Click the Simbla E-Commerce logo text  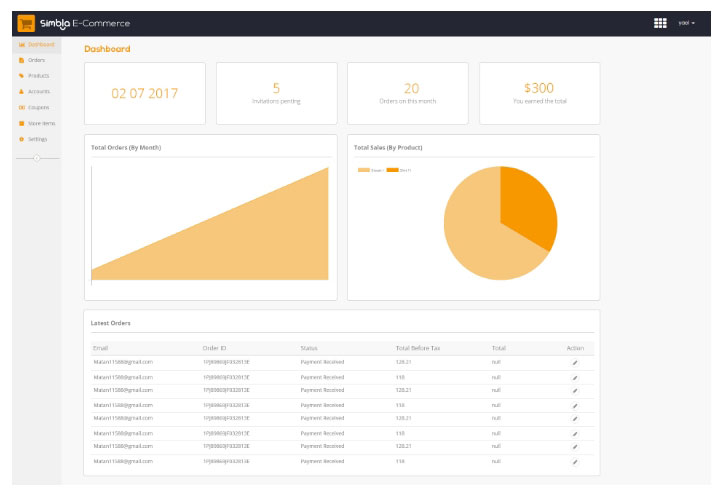coord(85,24)
